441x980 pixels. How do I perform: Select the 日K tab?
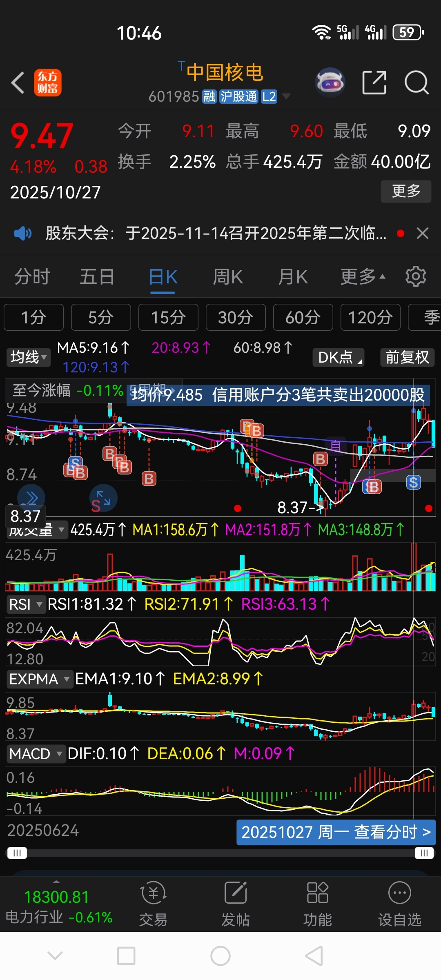tap(163, 277)
